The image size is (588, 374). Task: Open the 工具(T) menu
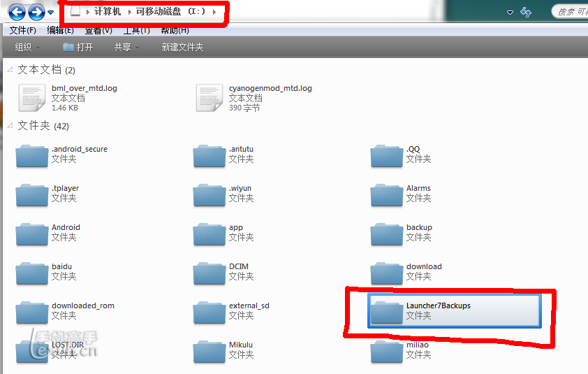(x=136, y=31)
